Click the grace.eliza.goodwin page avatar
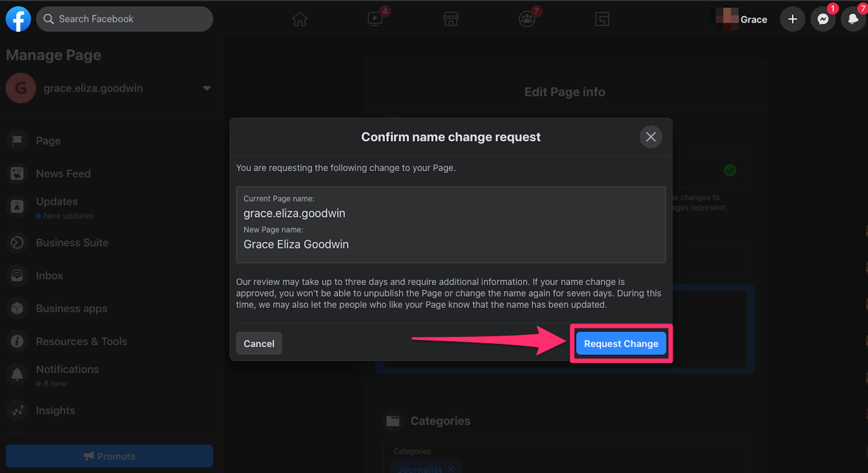This screenshot has height=473, width=868. pyautogui.click(x=21, y=88)
